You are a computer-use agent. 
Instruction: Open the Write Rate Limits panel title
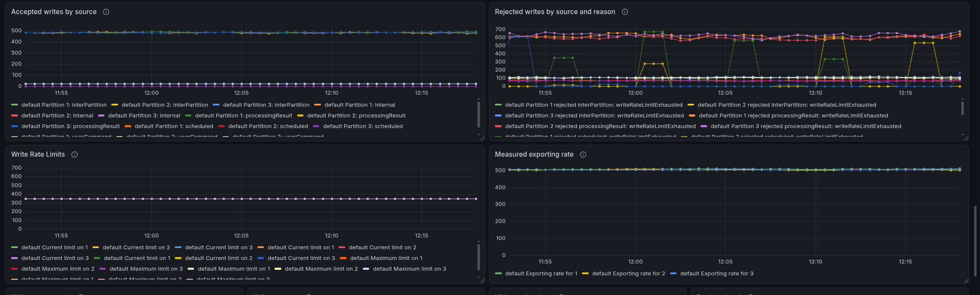[38, 155]
